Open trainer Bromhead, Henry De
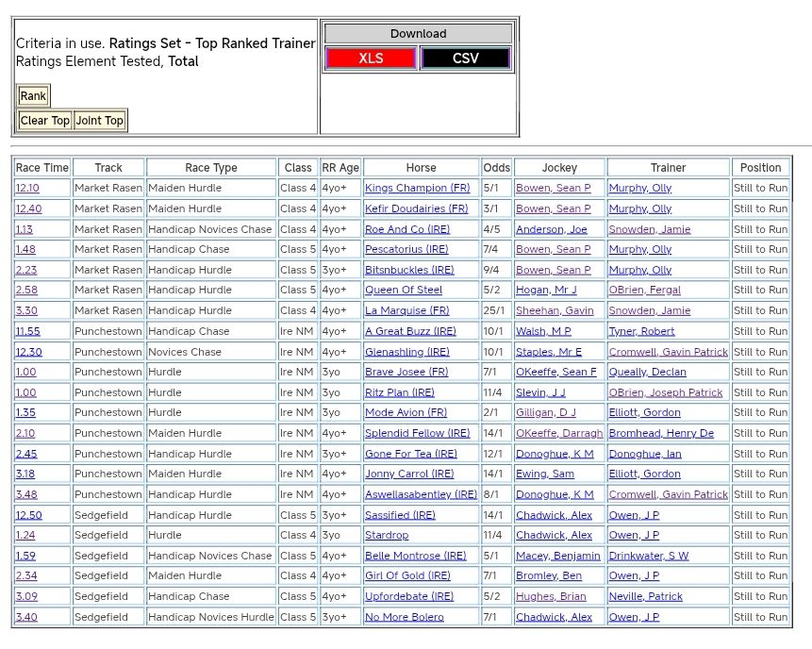 pyautogui.click(x=661, y=434)
